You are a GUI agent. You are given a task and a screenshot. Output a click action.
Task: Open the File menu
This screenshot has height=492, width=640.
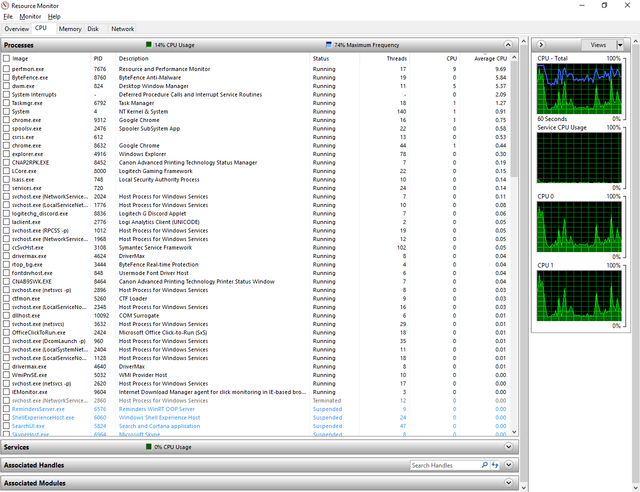(8, 17)
